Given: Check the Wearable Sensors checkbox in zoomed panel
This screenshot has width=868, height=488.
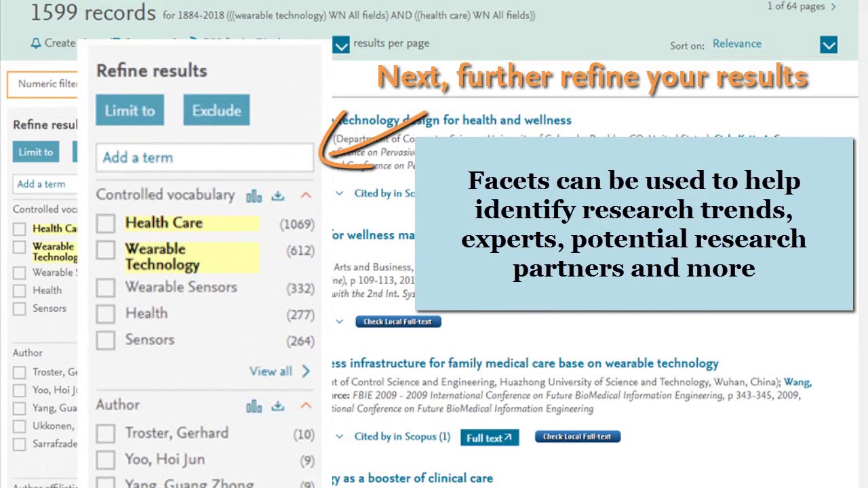Looking at the screenshot, I should click(x=106, y=288).
